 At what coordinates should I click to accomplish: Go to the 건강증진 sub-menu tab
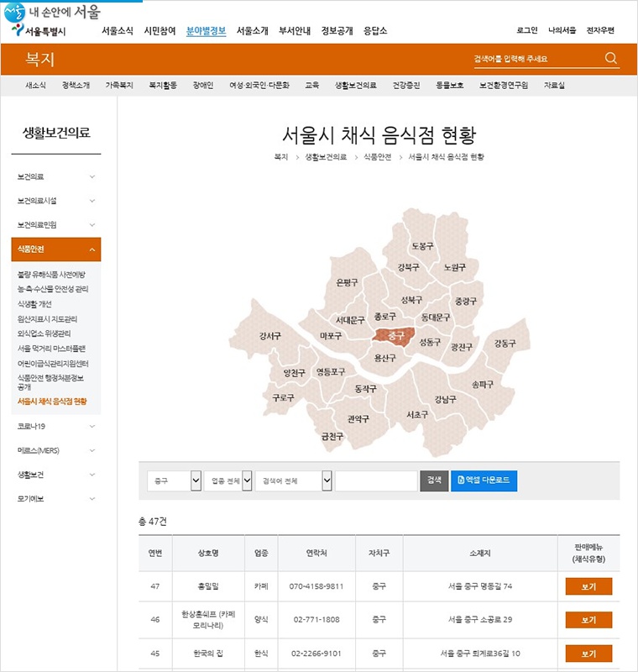(x=406, y=86)
